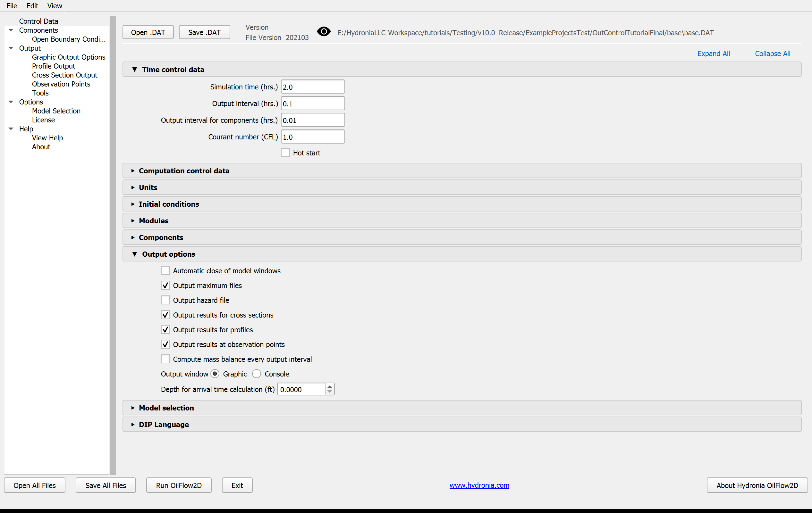812x513 pixels.
Task: Collapse the Output tree node arrow
Action: [x=11, y=48]
